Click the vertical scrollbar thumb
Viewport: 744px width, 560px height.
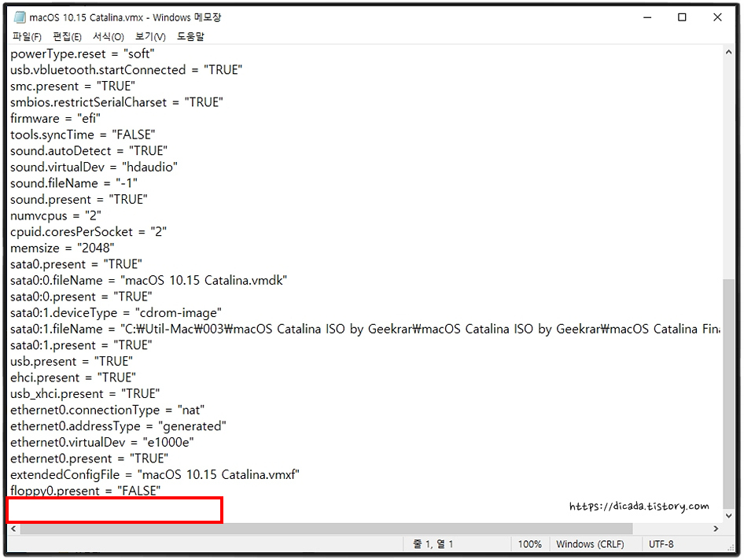point(728,393)
